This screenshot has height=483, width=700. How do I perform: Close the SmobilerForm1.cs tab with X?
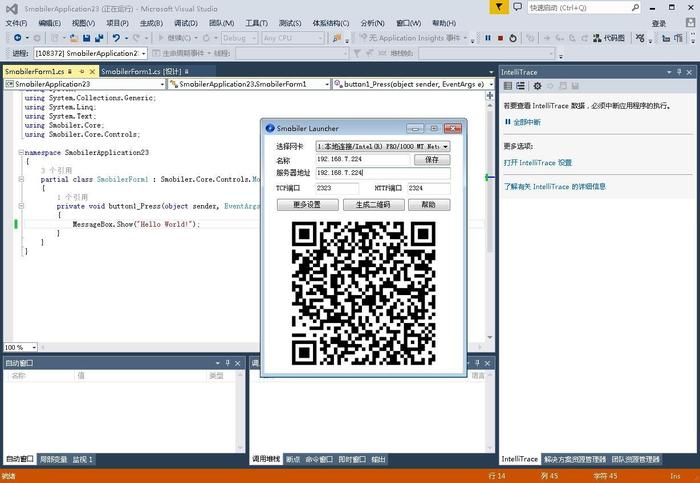pos(92,71)
